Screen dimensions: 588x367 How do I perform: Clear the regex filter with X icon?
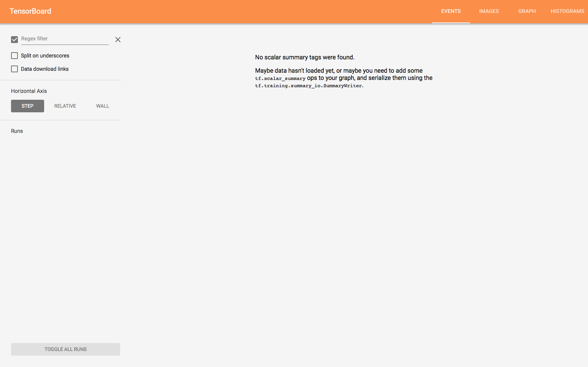tap(118, 40)
